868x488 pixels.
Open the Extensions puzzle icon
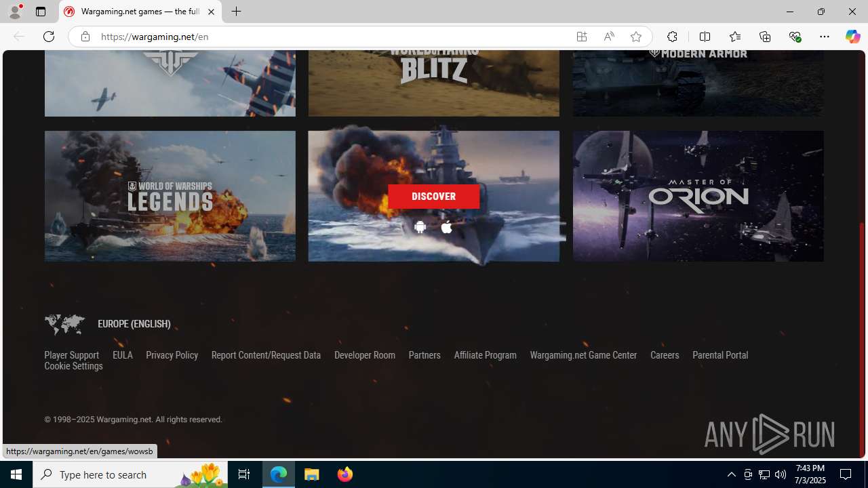coord(672,37)
